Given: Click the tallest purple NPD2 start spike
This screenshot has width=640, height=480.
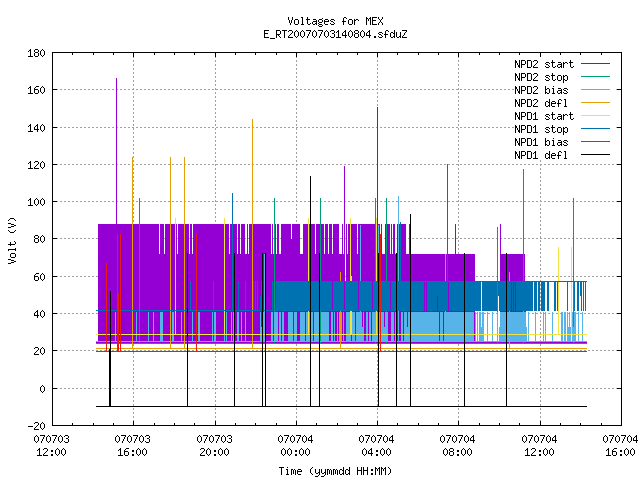Looking at the screenshot, I should [116, 151].
